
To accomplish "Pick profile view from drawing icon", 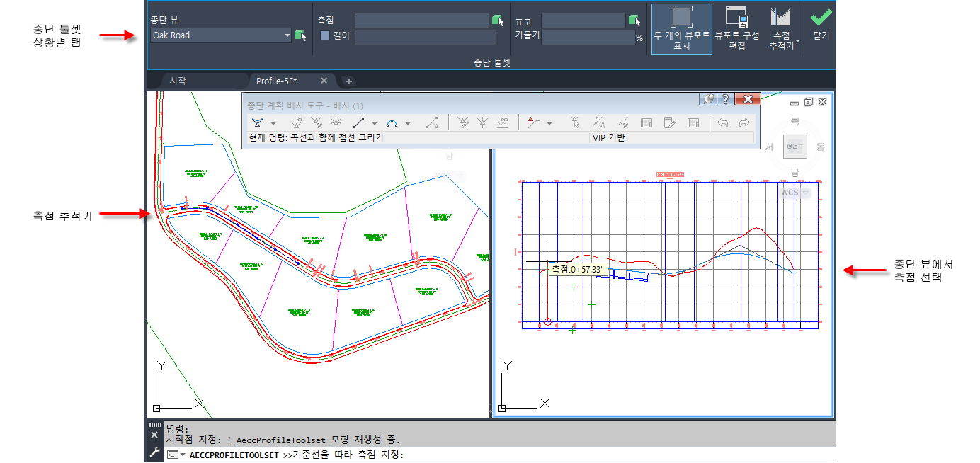I will 300,35.
